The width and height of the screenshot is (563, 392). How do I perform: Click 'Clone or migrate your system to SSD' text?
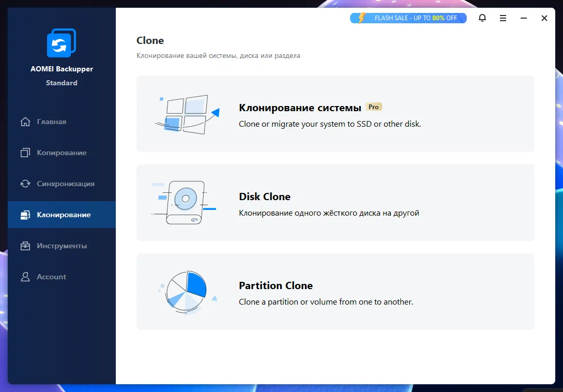[330, 124]
